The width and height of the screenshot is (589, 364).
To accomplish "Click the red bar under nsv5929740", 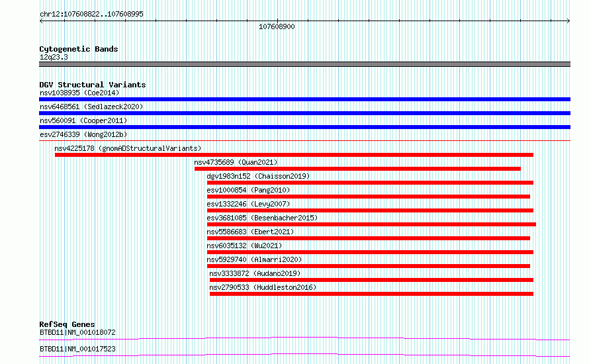I will (x=369, y=266).
